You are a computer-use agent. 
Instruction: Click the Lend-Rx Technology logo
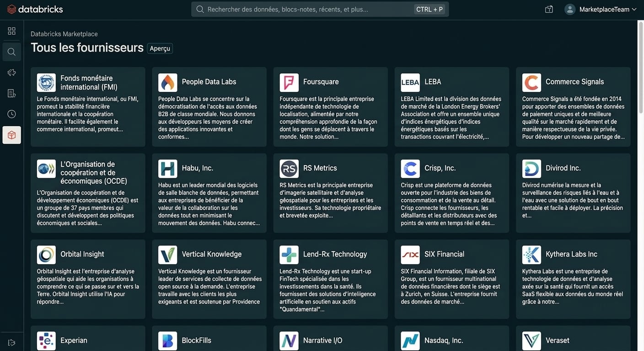289,255
